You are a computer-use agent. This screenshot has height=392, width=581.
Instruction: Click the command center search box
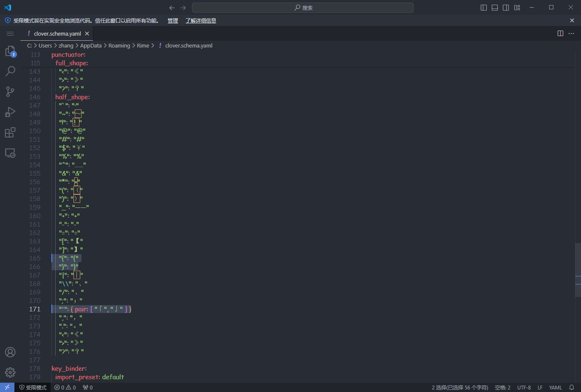302,8
